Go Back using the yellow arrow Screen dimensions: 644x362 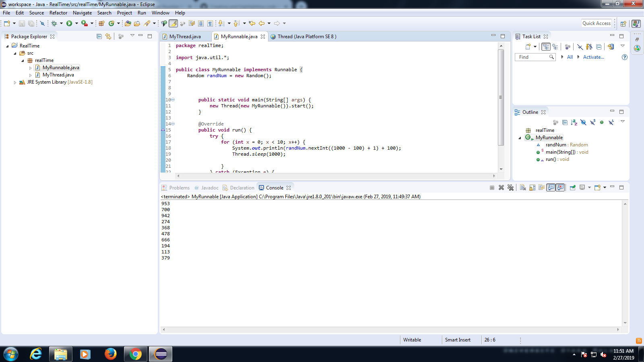(262, 23)
